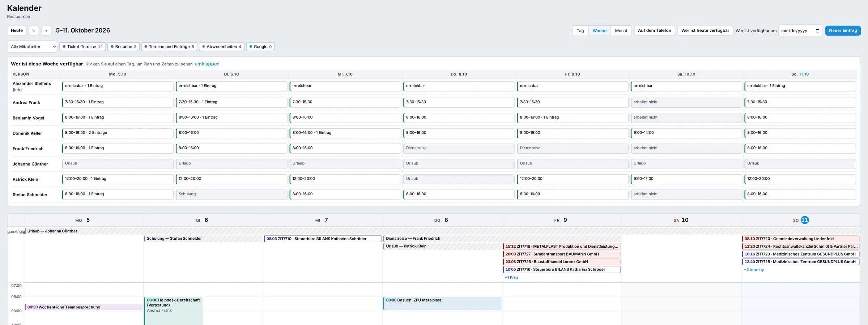Image resolution: width=868 pixels, height=325 pixels.
Task: Open ticket ZIT/726 Baustoffhandel Lorenz GmbH
Action: 562,262
